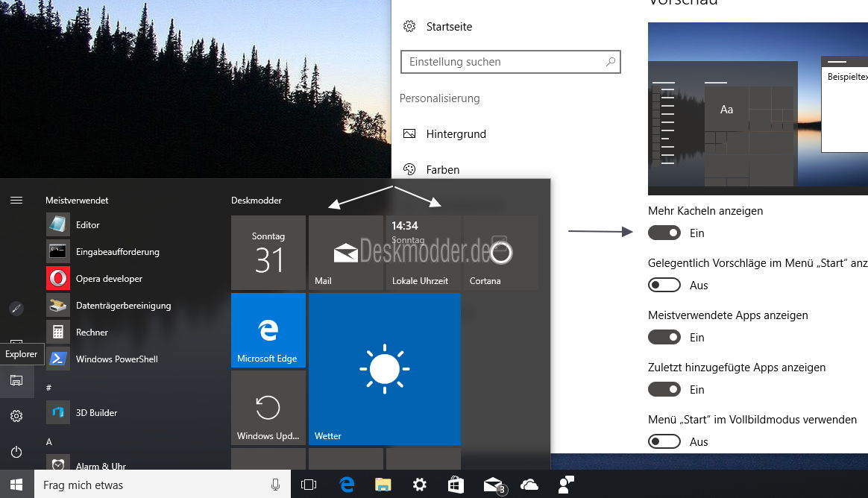The height and width of the screenshot is (498, 868).
Task: Open the Cortana tile
Action: (x=501, y=253)
